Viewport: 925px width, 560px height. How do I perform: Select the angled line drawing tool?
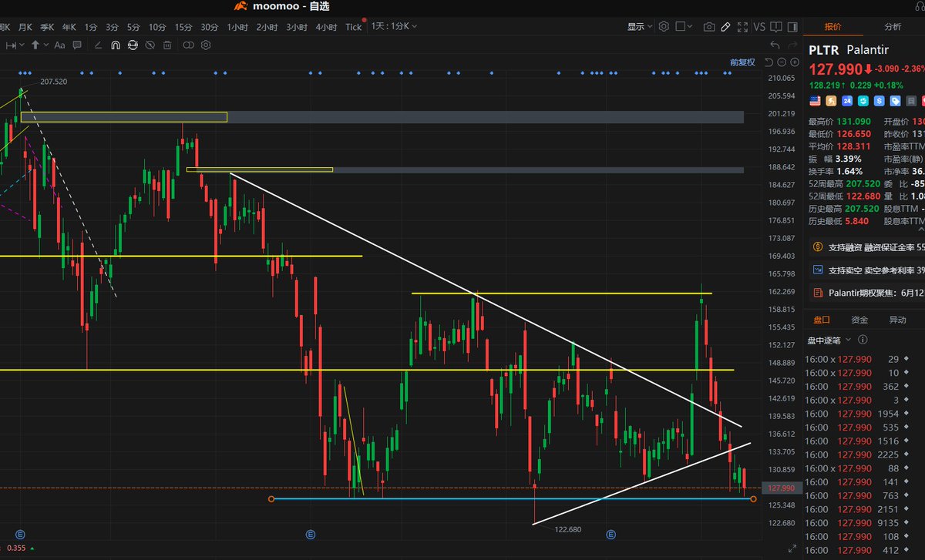tap(98, 45)
